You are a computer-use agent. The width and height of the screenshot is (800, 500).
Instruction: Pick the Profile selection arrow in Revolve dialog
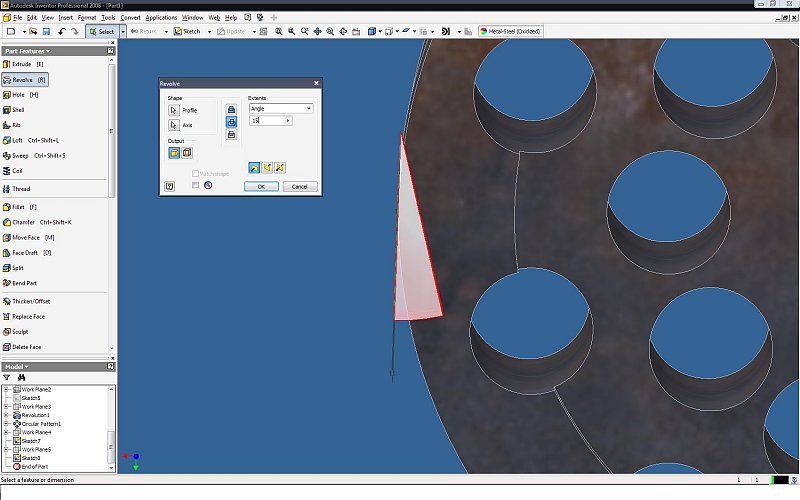pos(173,110)
